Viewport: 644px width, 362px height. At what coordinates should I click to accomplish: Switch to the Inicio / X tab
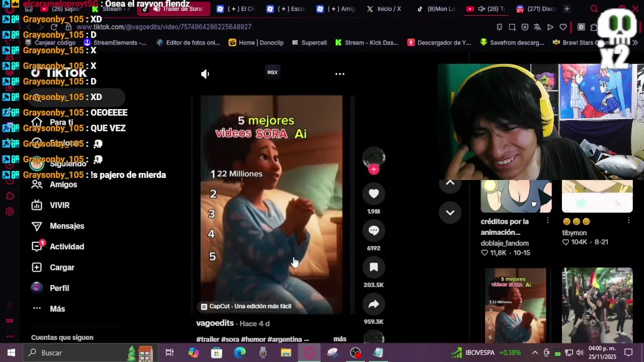(384, 9)
